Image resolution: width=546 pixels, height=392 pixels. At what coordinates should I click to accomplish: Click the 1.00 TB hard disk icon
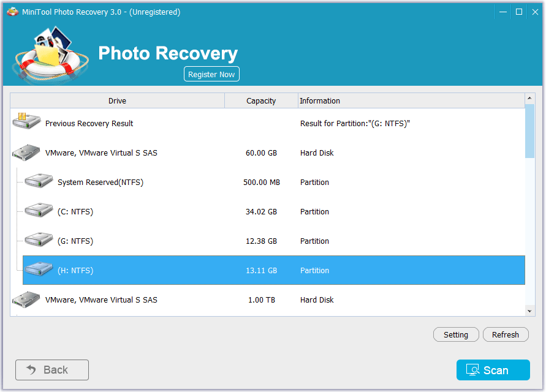26,300
